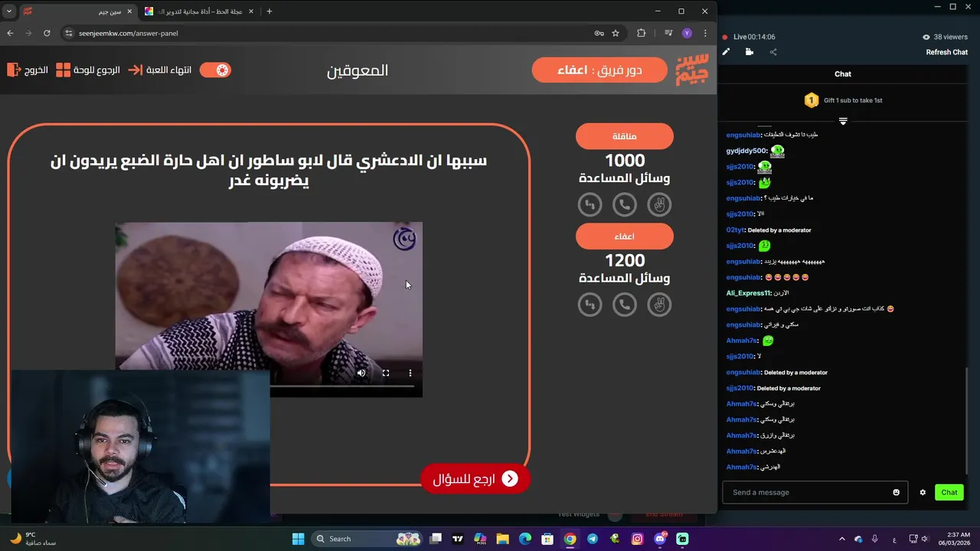
Task: Mute the answer video volume
Action: pyautogui.click(x=361, y=373)
